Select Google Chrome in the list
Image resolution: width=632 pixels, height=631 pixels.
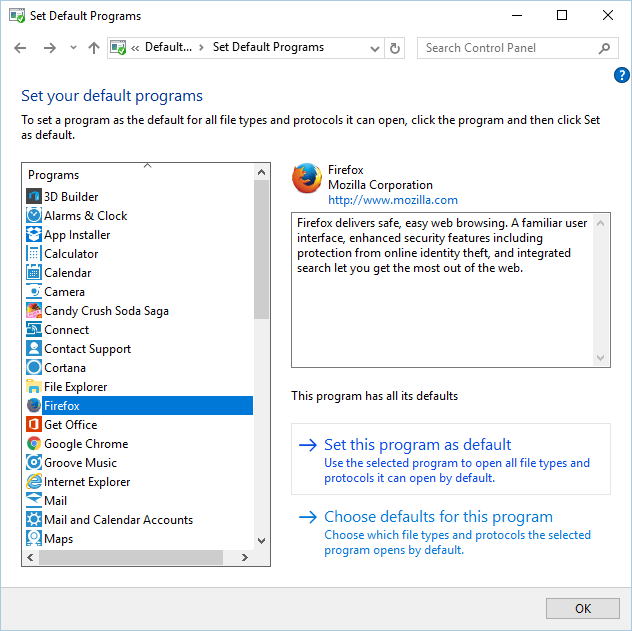pyautogui.click(x=86, y=444)
